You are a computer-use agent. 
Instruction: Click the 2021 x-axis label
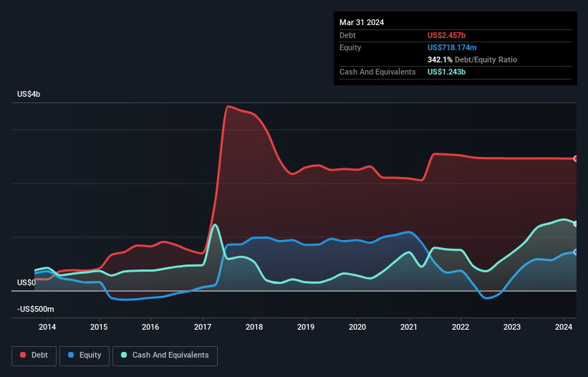409,327
